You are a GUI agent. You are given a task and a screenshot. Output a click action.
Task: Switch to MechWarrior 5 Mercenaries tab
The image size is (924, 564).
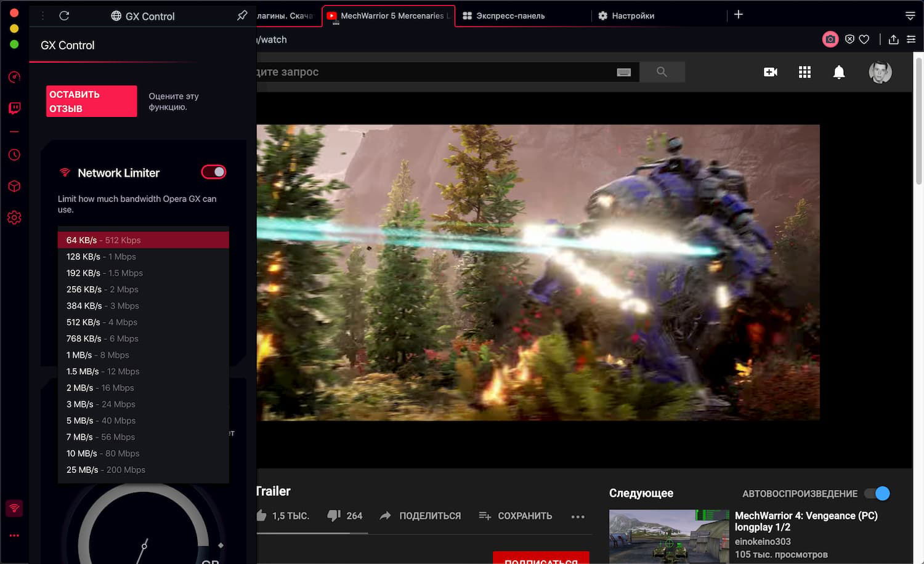click(x=389, y=16)
